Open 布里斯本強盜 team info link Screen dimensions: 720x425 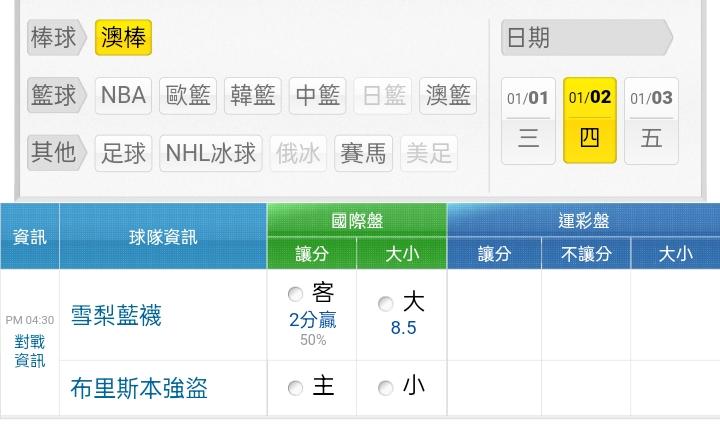click(139, 389)
